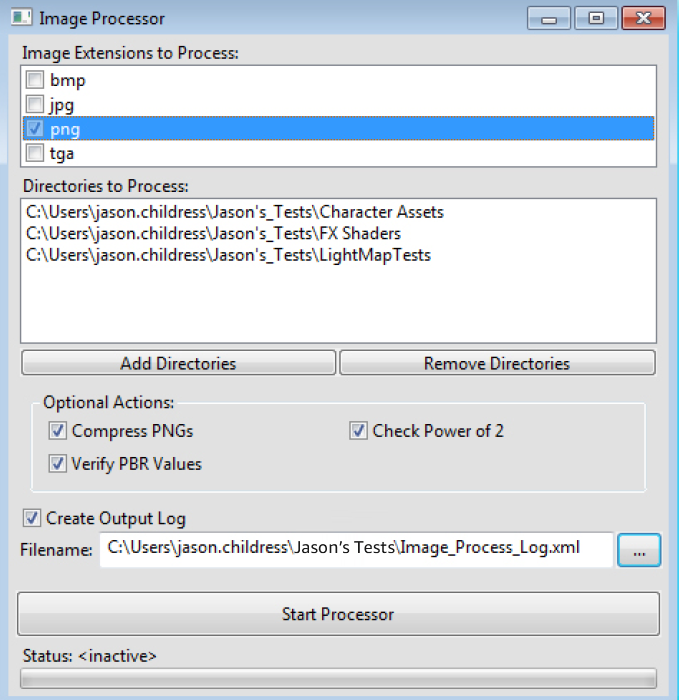Toggle the Create Output Log checkbox
The image size is (679, 700).
point(32,518)
